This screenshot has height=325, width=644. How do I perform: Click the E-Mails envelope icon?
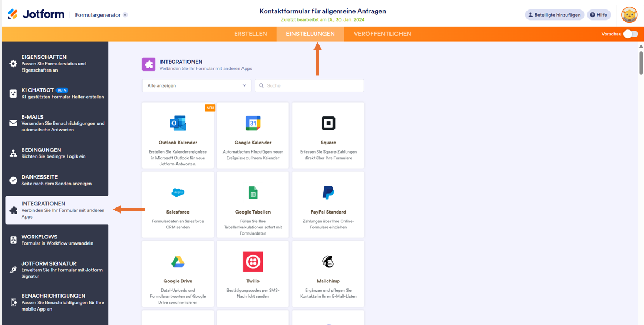coord(13,123)
